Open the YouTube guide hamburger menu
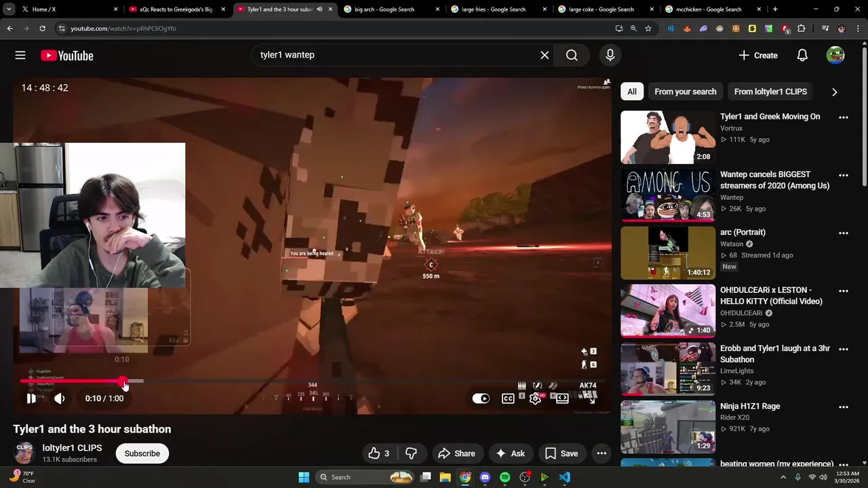868x488 pixels. [20, 56]
